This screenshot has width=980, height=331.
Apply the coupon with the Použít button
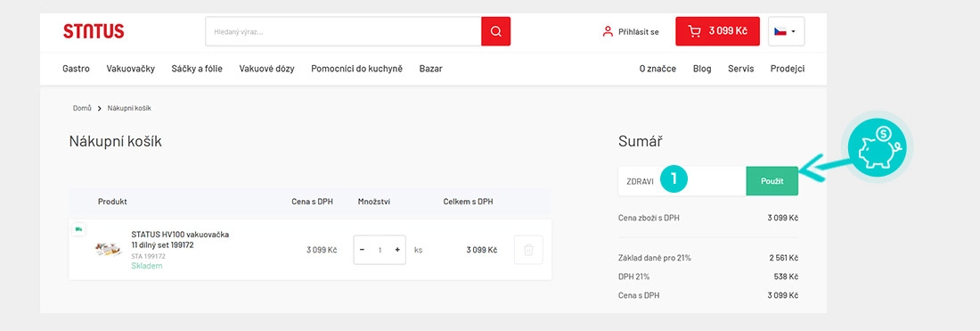point(772,181)
